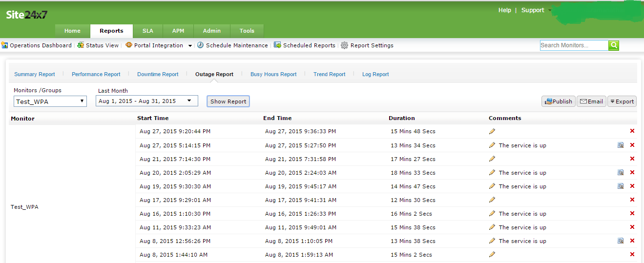The image size is (644, 263).
Task: Delete the Aug 8 1:44:10 AM outage row
Action: (x=632, y=254)
